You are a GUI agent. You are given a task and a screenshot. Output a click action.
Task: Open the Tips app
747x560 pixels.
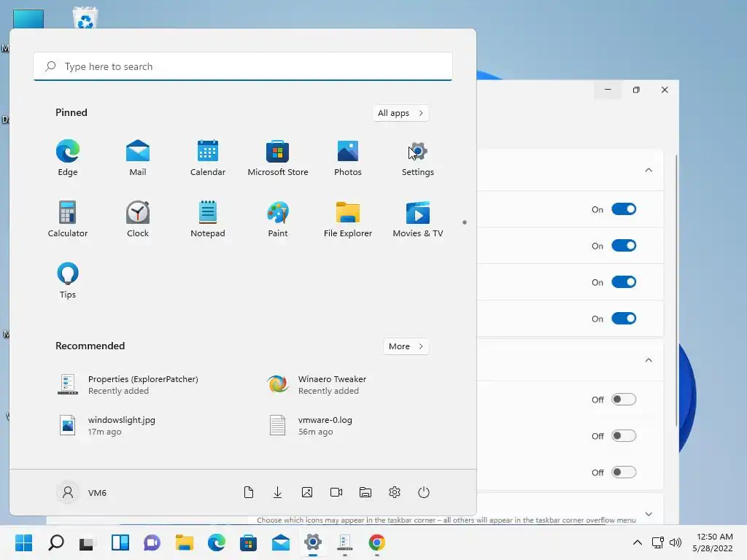tap(68, 281)
